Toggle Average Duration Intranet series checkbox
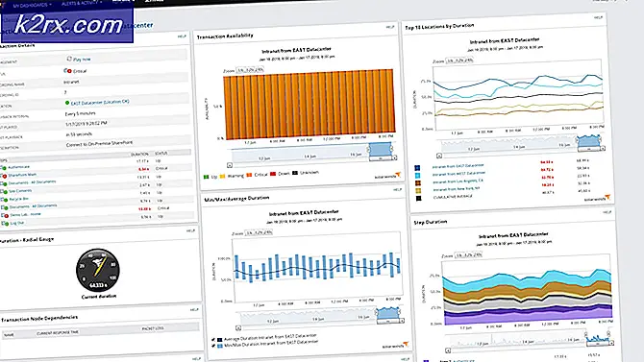 point(212,339)
